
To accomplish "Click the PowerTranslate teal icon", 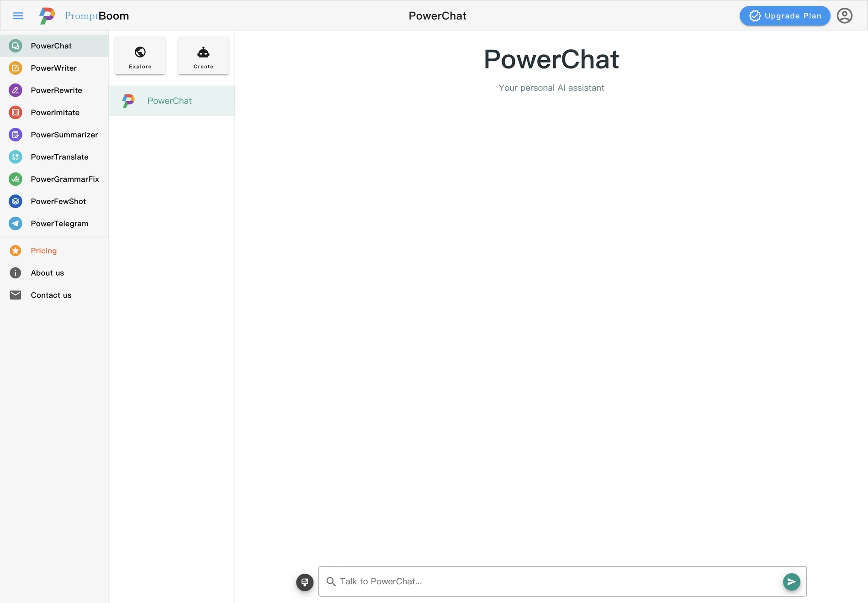I will click(16, 157).
